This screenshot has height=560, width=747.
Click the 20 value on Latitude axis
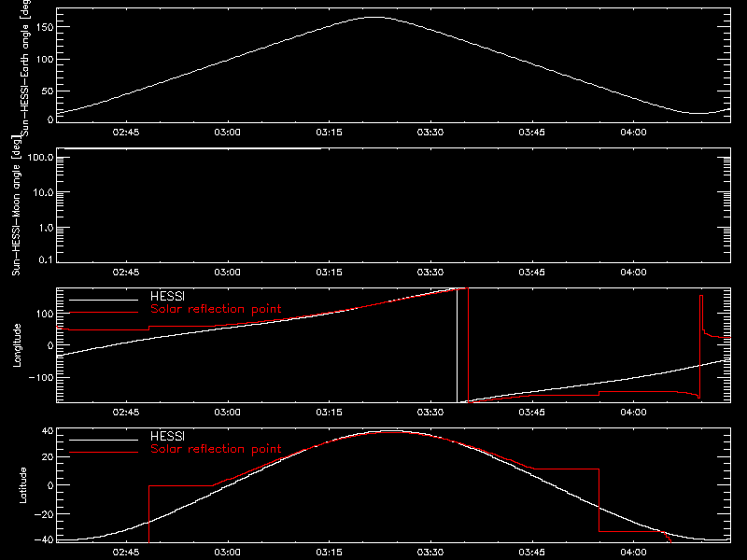(48, 456)
